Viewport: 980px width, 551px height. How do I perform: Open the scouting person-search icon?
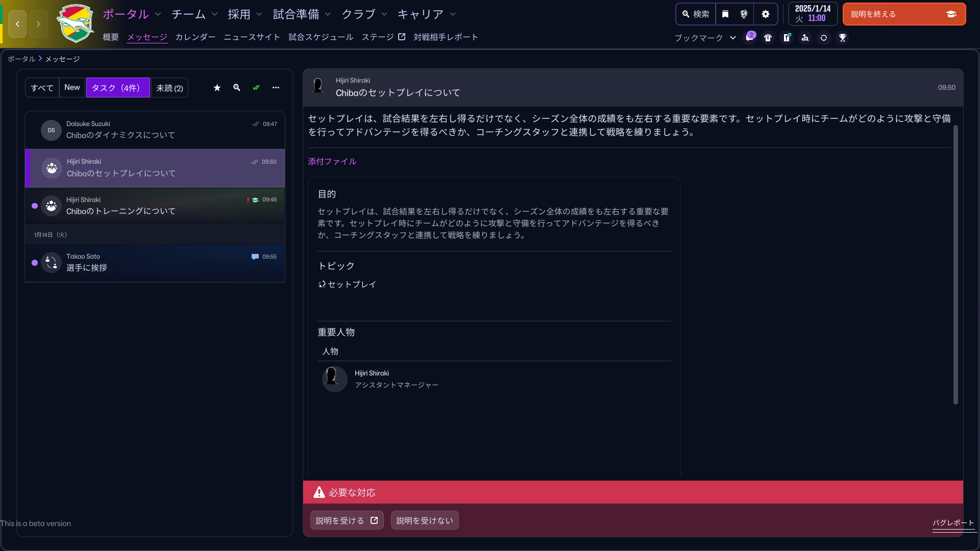(805, 38)
